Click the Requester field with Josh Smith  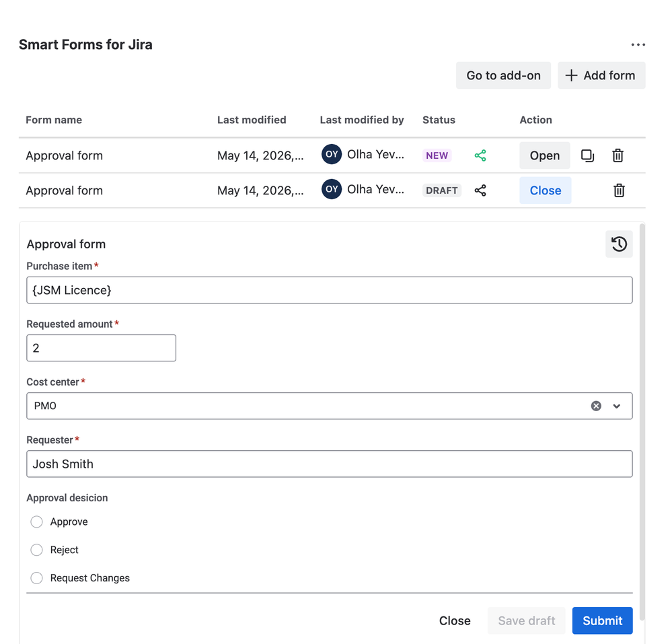point(329,464)
